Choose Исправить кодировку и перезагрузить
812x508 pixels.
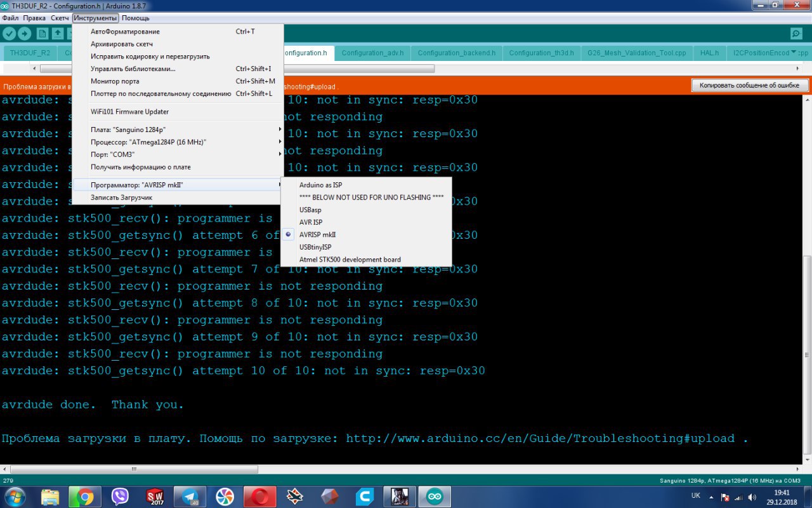pyautogui.click(x=178, y=57)
